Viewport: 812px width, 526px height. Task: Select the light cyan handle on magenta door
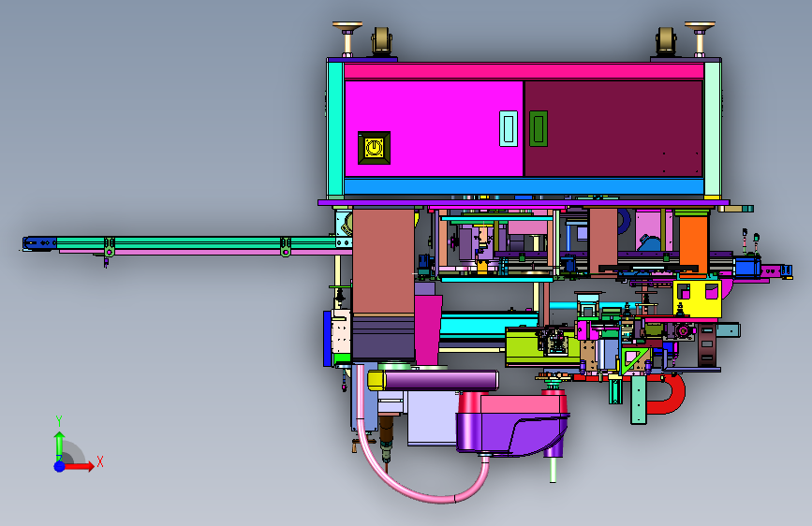pyautogui.click(x=508, y=128)
